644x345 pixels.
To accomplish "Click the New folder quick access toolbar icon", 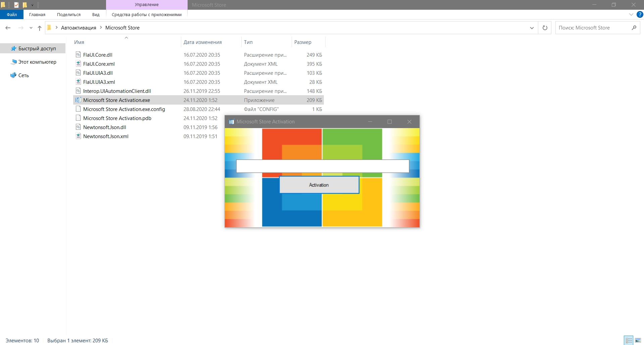I will pos(24,5).
